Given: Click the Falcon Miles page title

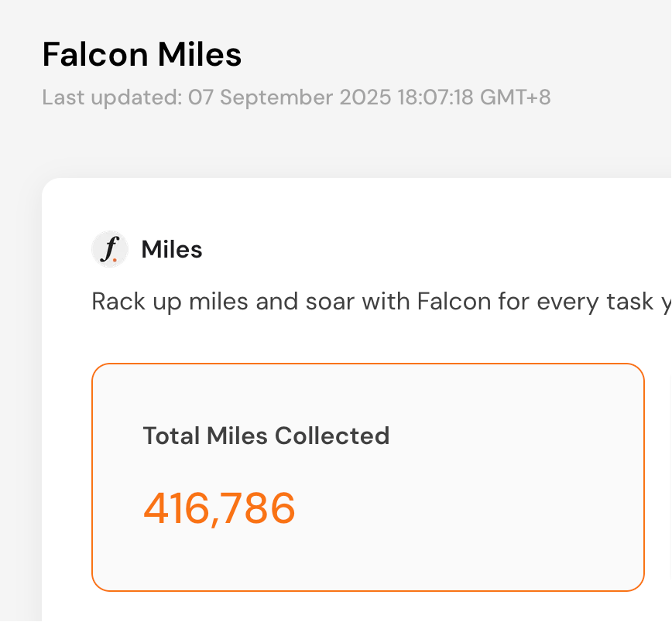Looking at the screenshot, I should coord(142,54).
